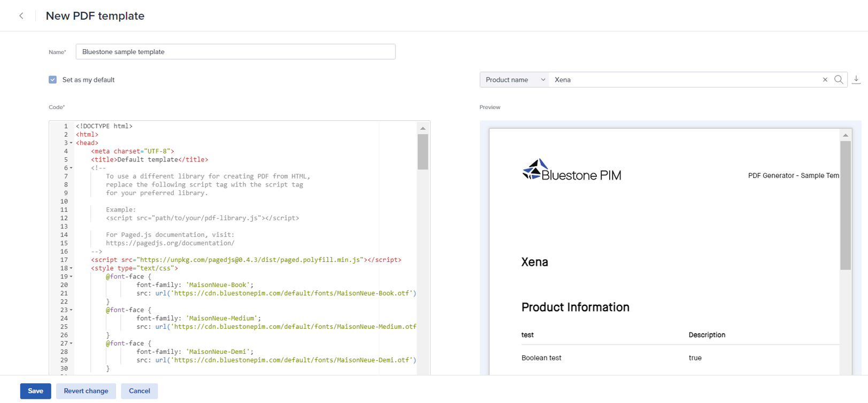Run search with the magnifier icon
The width and height of the screenshot is (868, 403).
click(x=839, y=80)
